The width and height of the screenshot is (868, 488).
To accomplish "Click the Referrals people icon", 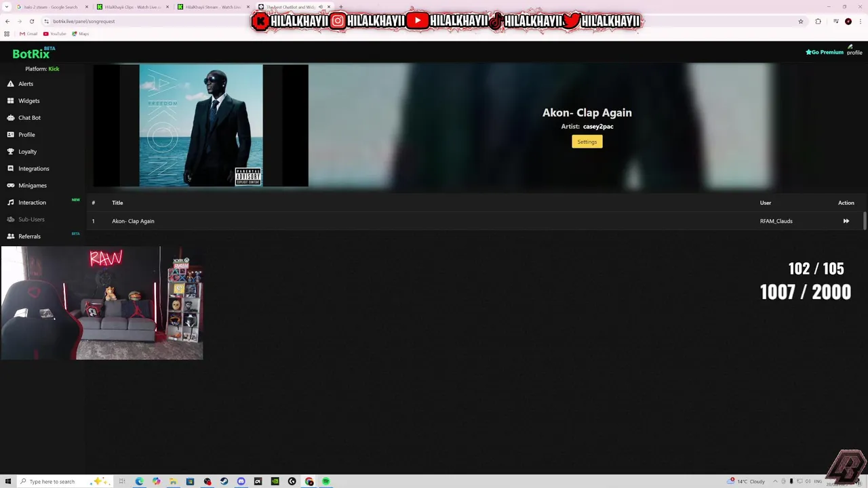I will [11, 237].
